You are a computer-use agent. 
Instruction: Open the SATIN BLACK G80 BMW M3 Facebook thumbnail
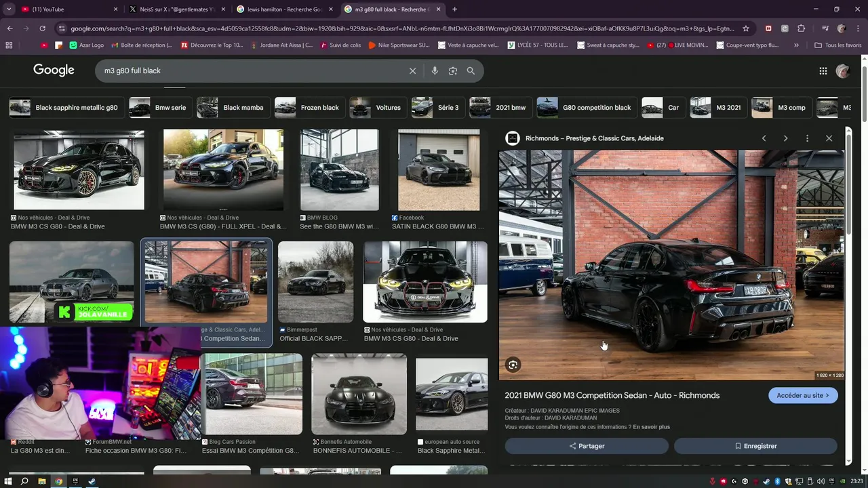point(438,169)
